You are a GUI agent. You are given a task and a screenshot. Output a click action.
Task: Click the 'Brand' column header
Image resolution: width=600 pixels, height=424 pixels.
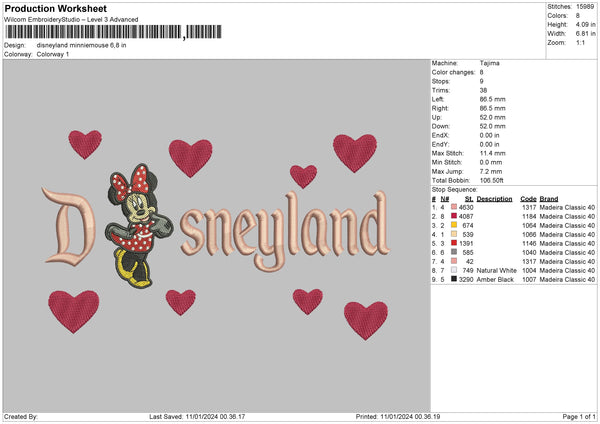[x=549, y=199]
